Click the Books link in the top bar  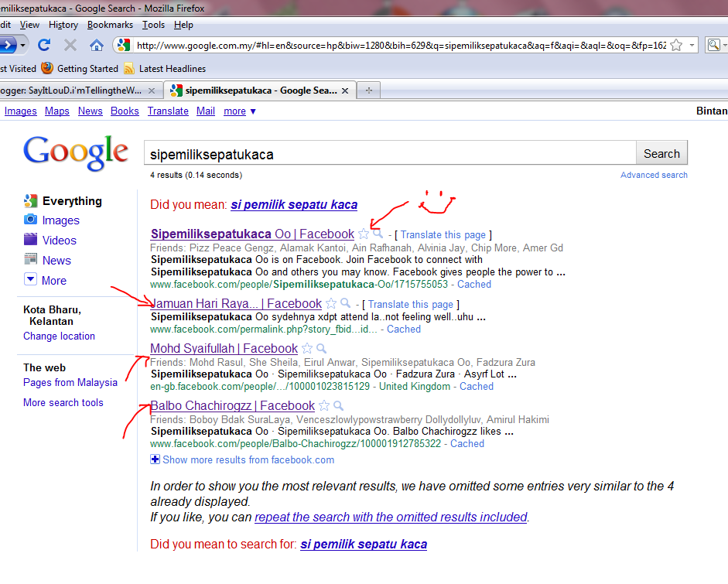[x=125, y=111]
